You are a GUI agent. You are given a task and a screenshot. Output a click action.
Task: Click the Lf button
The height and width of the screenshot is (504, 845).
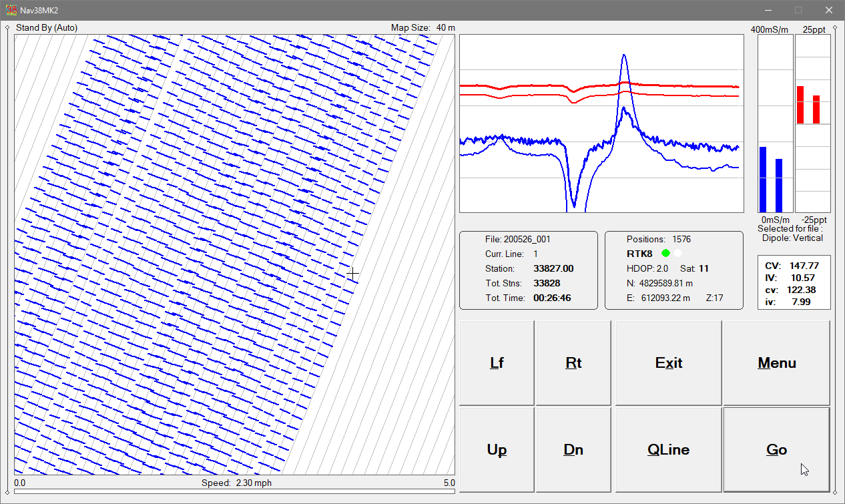[x=497, y=362]
